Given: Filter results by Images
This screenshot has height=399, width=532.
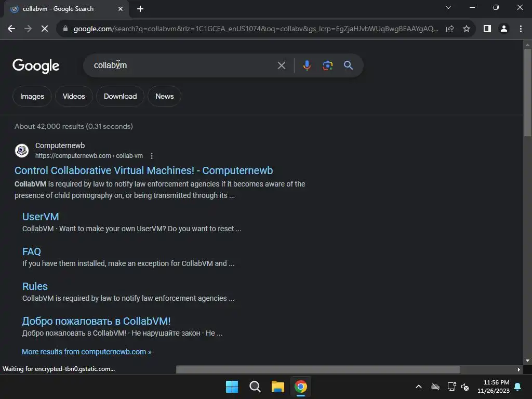Looking at the screenshot, I should pyautogui.click(x=32, y=96).
